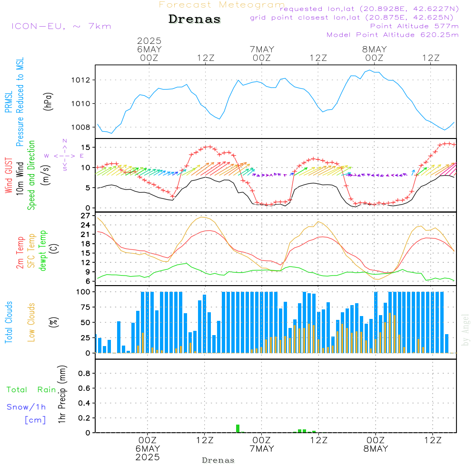Click the blue 'Total Clouds' label
This screenshot has height=476, width=476.
(x=9, y=322)
